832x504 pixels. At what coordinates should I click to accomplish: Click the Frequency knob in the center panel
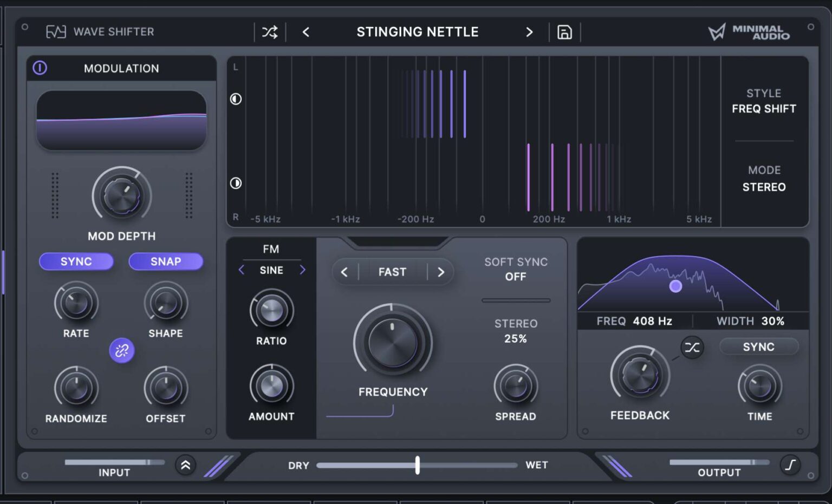392,342
